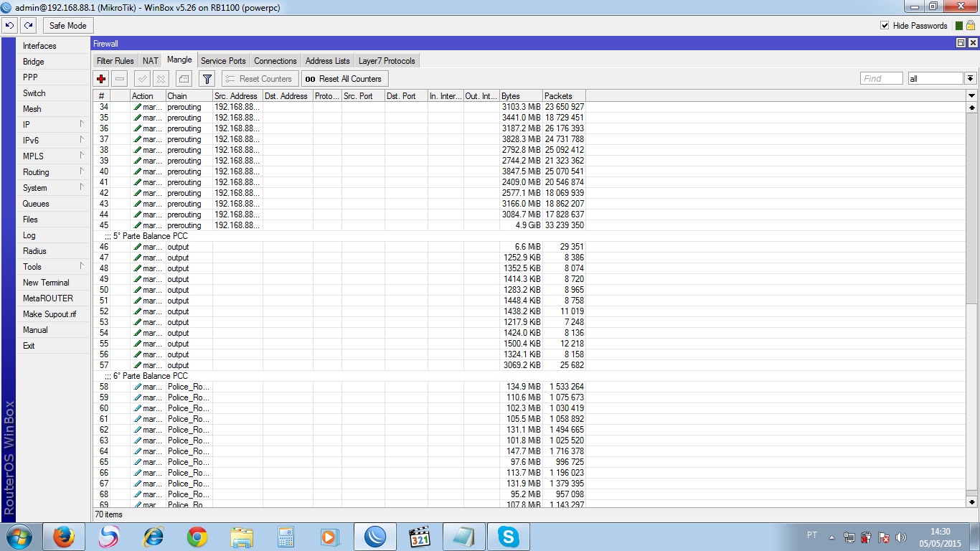Switch to the Connections tab

pyautogui.click(x=275, y=61)
